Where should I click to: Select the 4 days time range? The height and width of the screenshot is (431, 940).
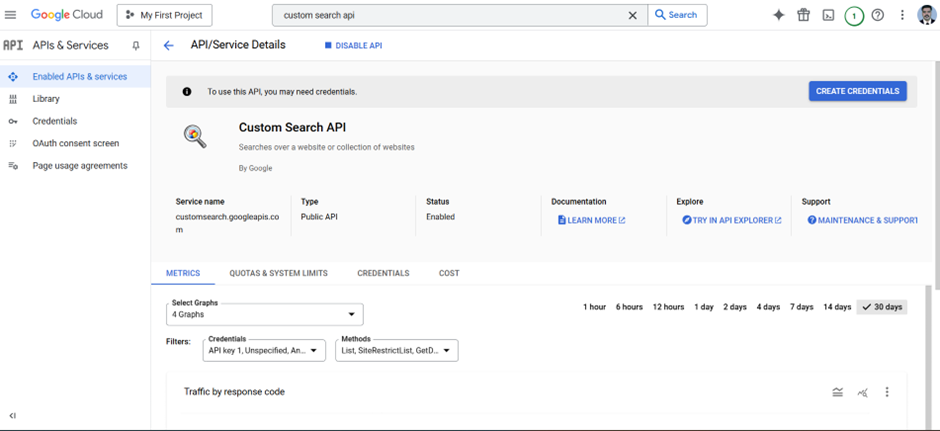[768, 307]
